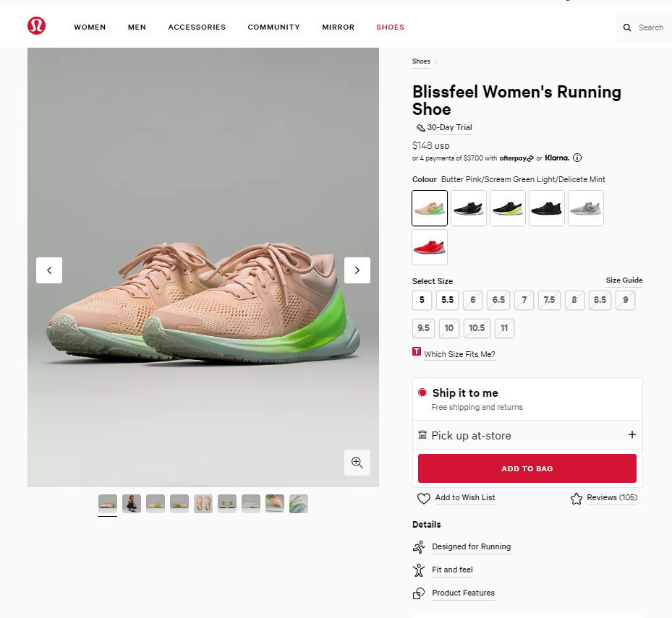The height and width of the screenshot is (618, 672).
Task: Show next product image arrow
Action: pos(357,270)
